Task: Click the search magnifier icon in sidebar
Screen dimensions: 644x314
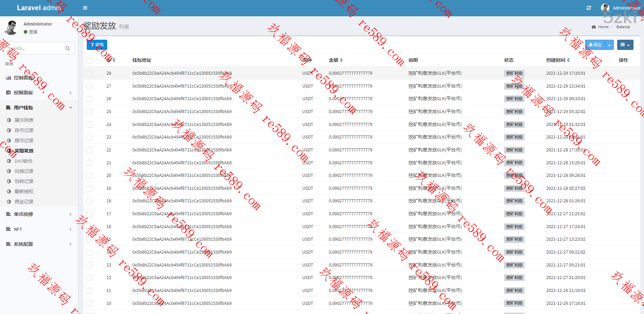Action: [68, 49]
